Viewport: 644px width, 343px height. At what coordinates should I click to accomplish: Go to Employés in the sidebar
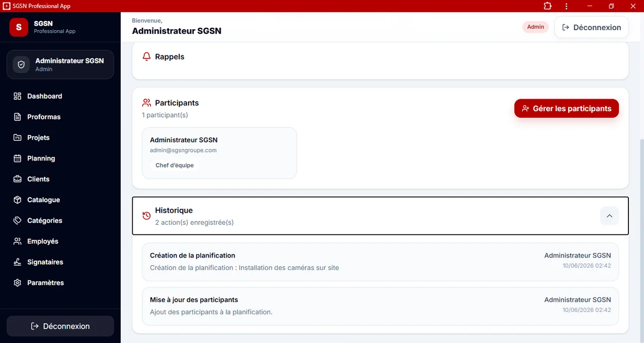[60, 241]
